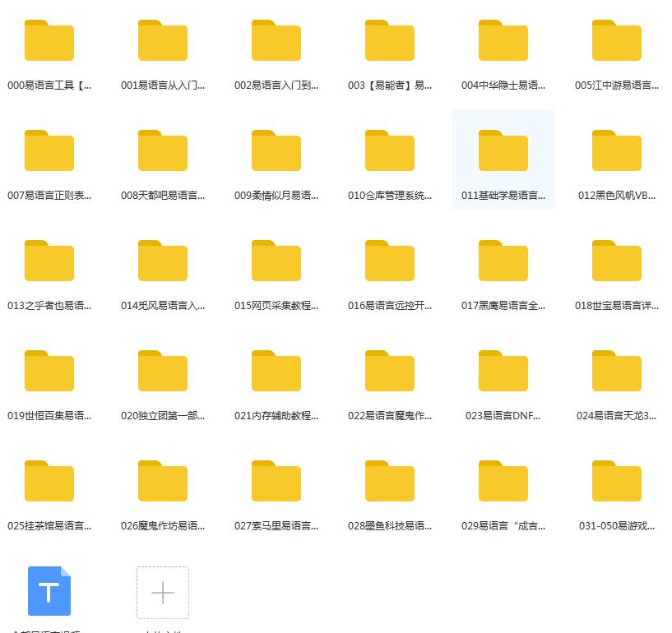Viewport: 672px width, 633px height.
Task: Open the 008天都吧易语言 folder icon
Action: point(163,150)
